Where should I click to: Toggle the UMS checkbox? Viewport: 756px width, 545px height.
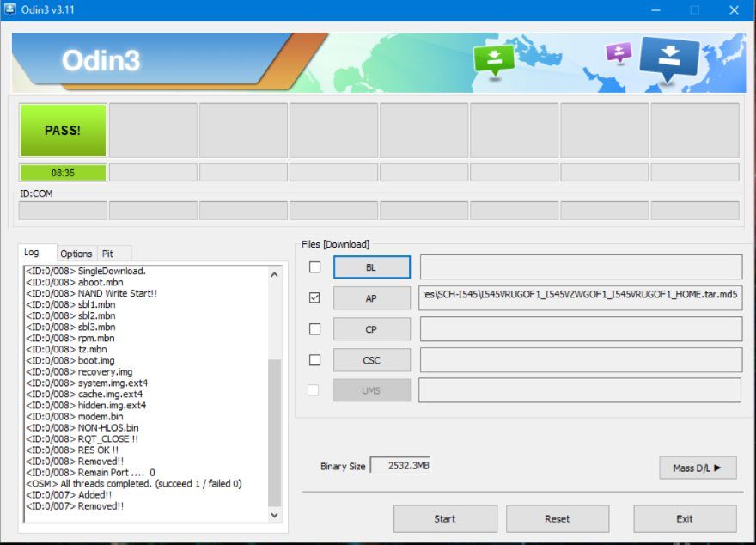click(x=314, y=389)
